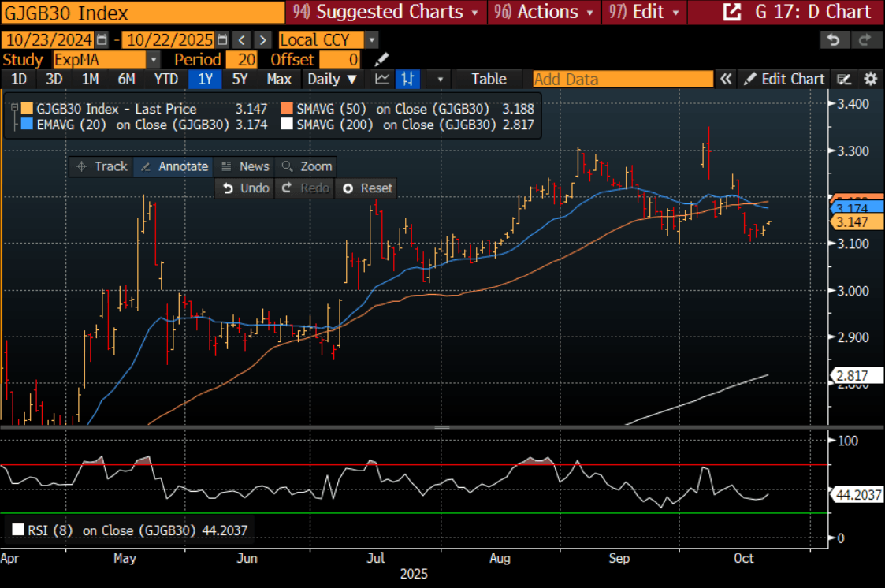Viewport: 885px width, 588px height.
Task: Open the start date calendar picker
Action: (x=102, y=40)
